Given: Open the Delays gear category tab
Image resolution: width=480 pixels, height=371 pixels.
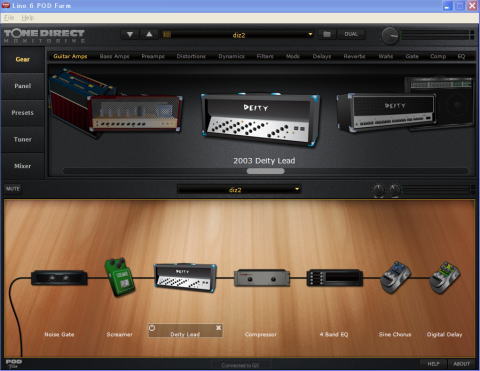Looking at the screenshot, I should coord(322,56).
